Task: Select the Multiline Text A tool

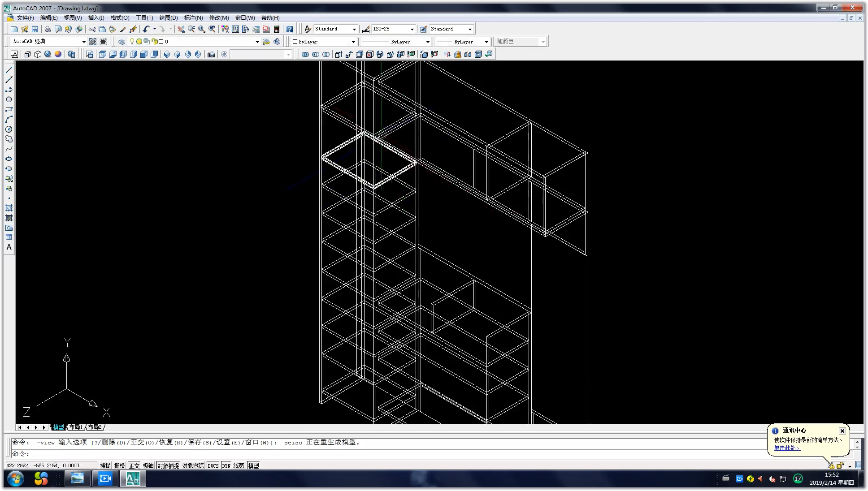Action: click(9, 247)
